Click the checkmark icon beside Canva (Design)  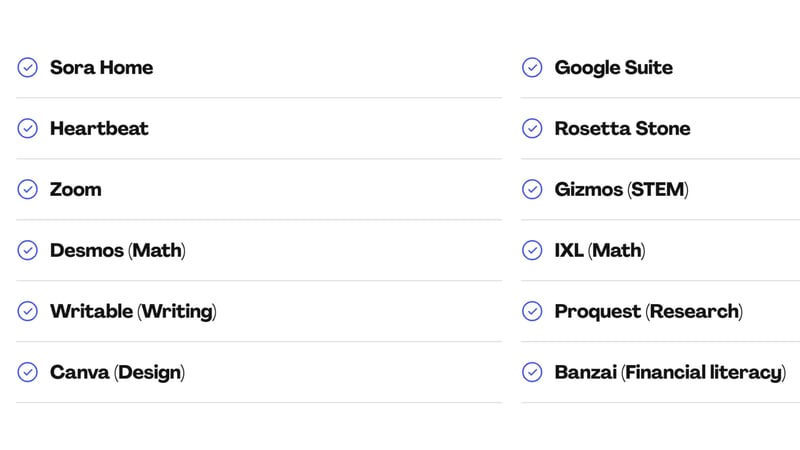(x=28, y=373)
